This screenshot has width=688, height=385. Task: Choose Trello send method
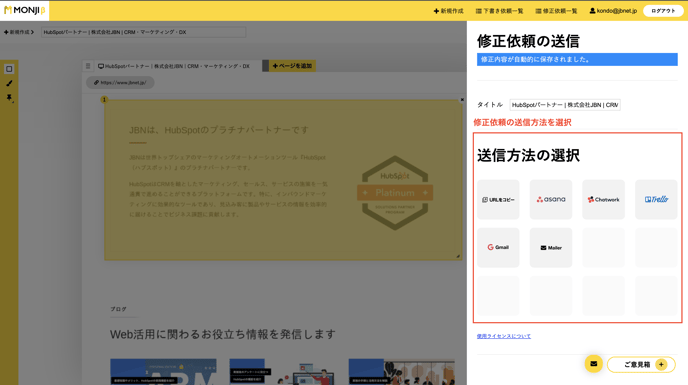(656, 199)
